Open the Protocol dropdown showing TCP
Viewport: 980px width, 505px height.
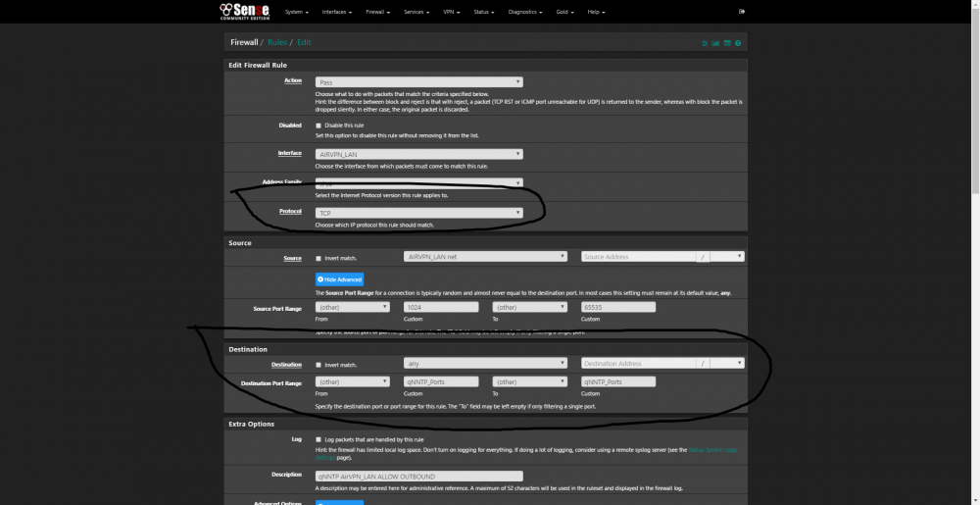(419, 213)
